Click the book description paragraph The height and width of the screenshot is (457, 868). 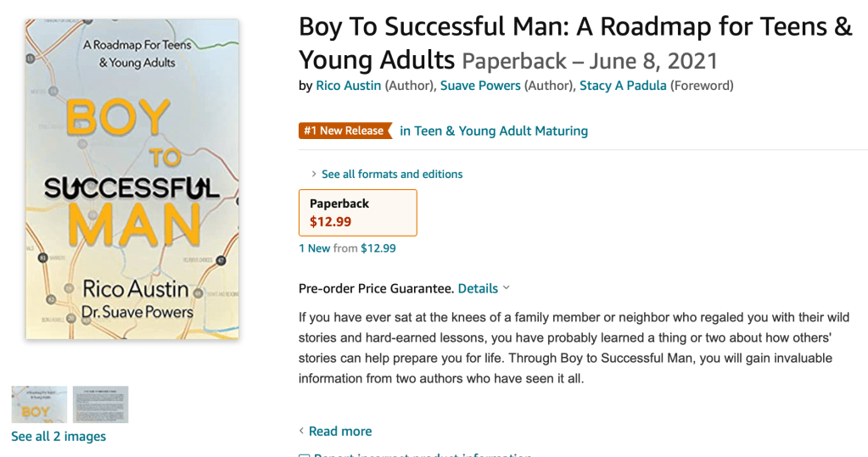574,348
